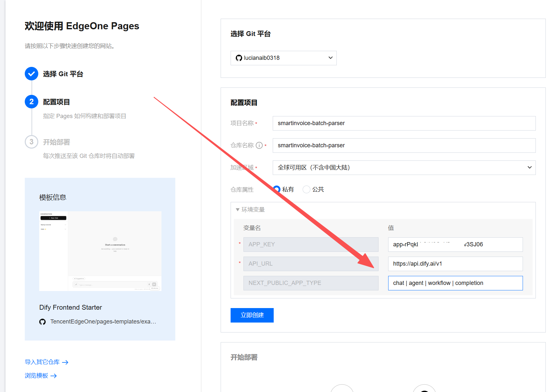Image resolution: width=558 pixels, height=392 pixels.
Task: Collapse the 环境变量 section
Action: tap(250, 210)
